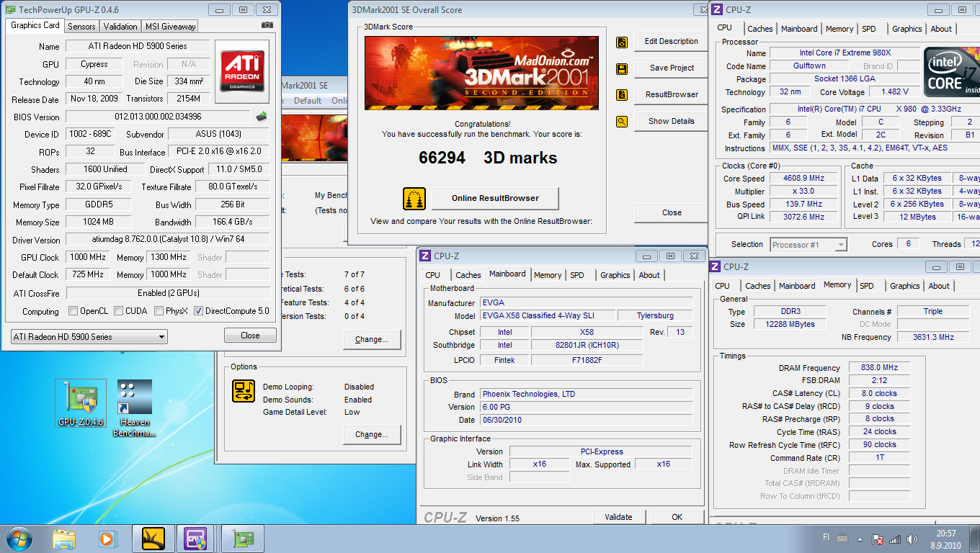The width and height of the screenshot is (980, 553).
Task: Open the ATI Radeon HD 5900 Series dropdown
Action: tap(89, 336)
